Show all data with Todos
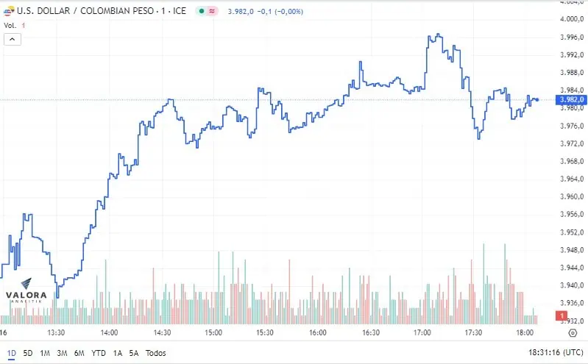The width and height of the screenshot is (588, 364). pyautogui.click(x=155, y=353)
